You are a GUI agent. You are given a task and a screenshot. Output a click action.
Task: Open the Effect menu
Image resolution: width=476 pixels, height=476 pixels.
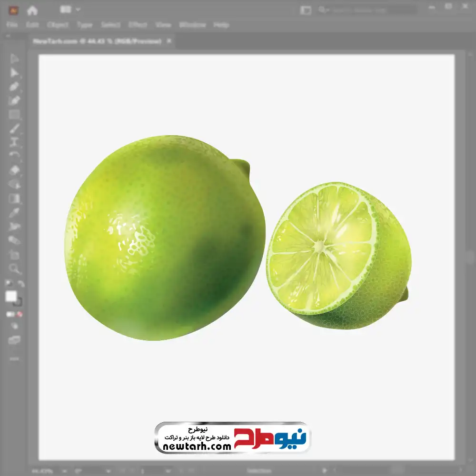click(x=138, y=25)
